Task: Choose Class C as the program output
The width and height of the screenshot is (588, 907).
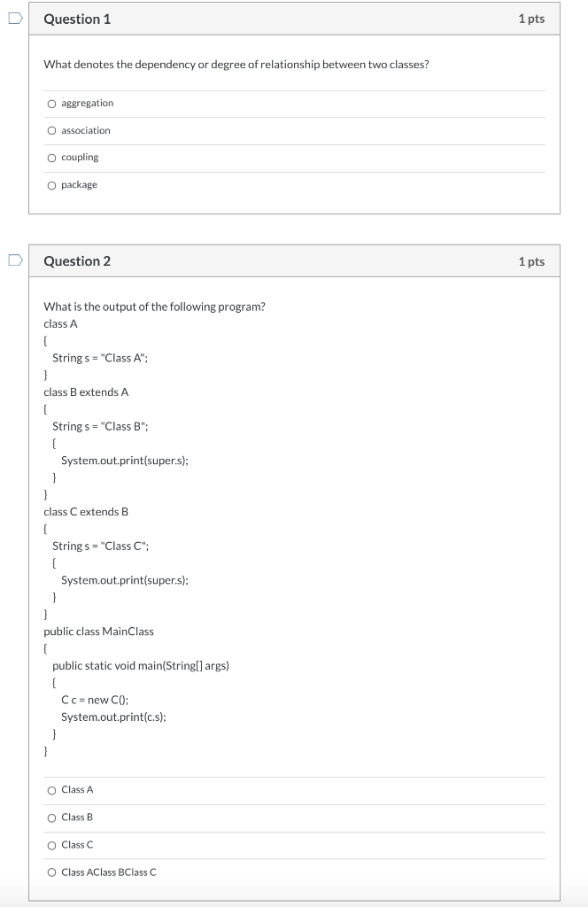Action: click(x=51, y=844)
